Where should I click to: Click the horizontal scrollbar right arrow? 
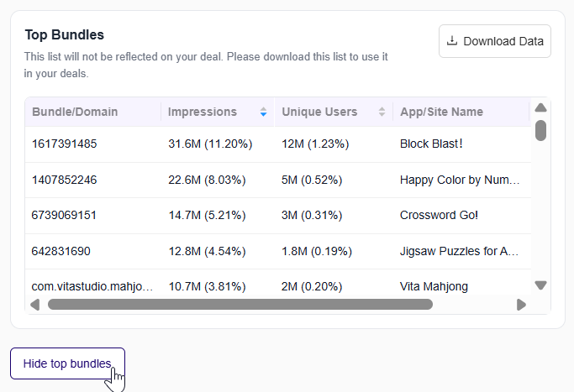[521, 305]
